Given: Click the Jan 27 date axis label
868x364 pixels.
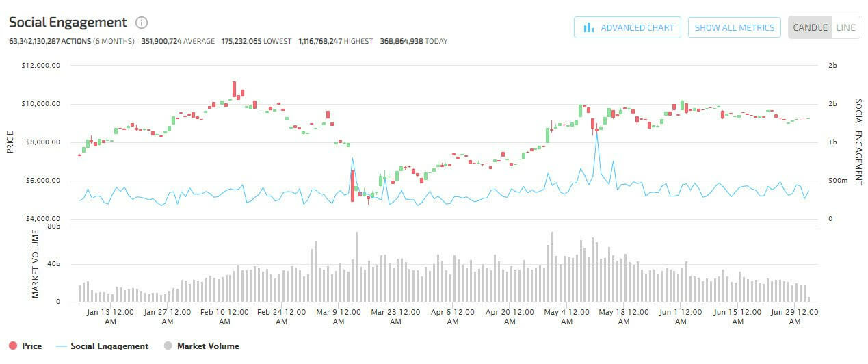Looking at the screenshot, I should (167, 316).
